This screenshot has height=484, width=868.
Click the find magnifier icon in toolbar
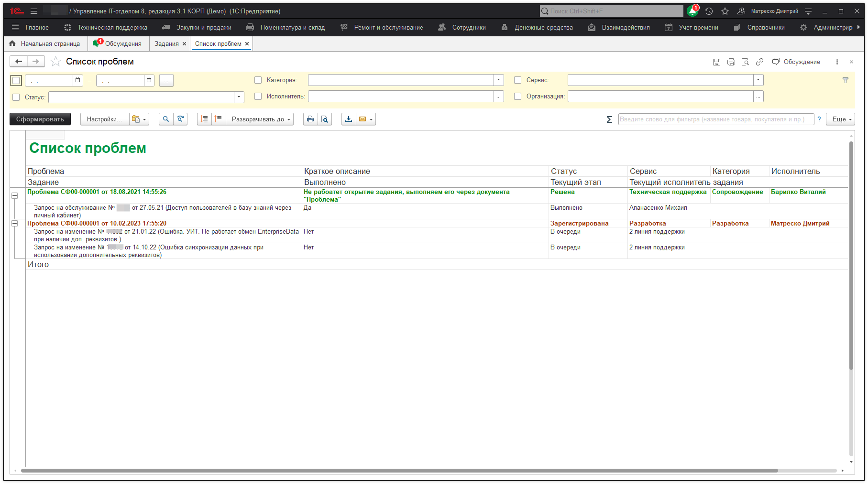[x=166, y=119]
